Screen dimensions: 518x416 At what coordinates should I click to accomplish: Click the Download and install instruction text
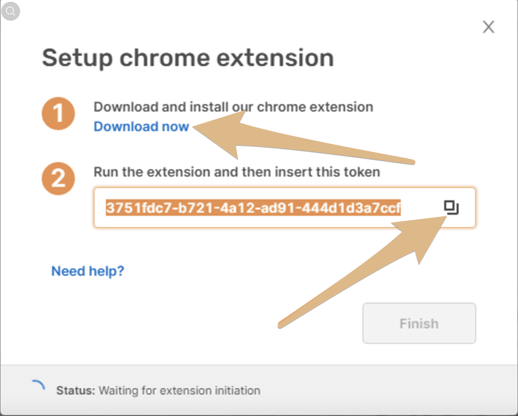[233, 107]
